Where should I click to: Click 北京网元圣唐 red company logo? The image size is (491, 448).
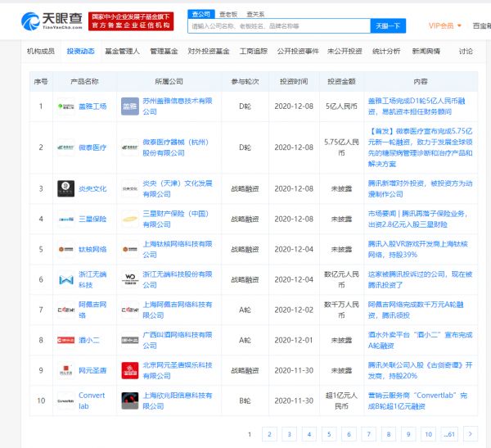(x=129, y=369)
